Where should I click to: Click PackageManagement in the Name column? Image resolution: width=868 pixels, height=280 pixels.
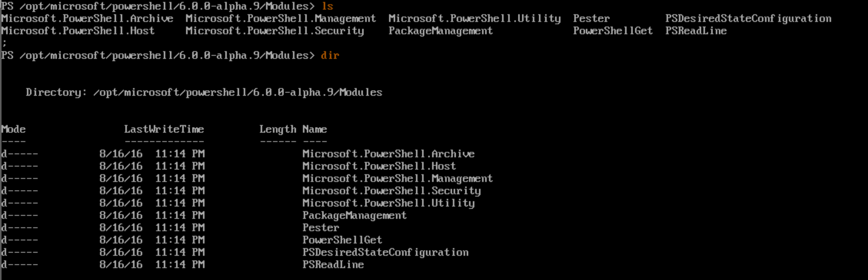354,215
